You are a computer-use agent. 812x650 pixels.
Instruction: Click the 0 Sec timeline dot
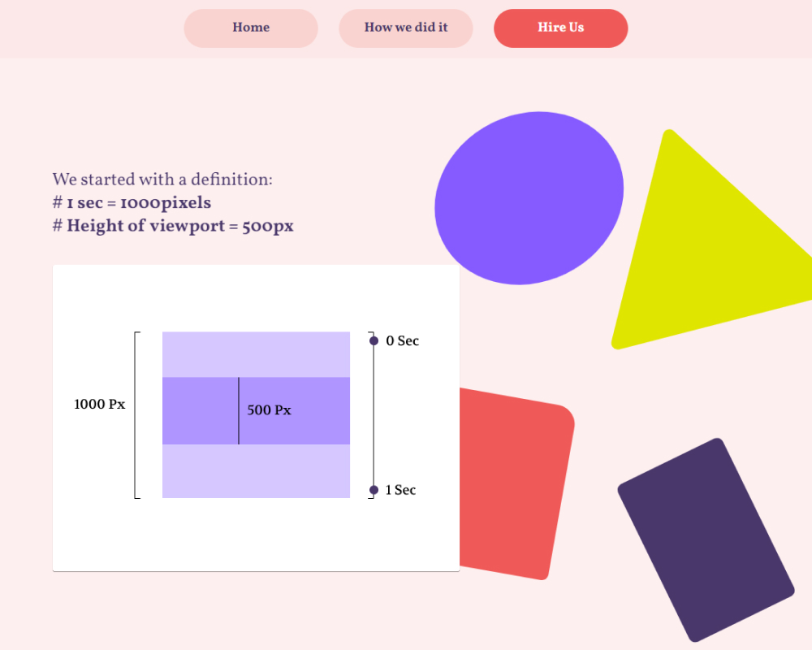click(374, 341)
